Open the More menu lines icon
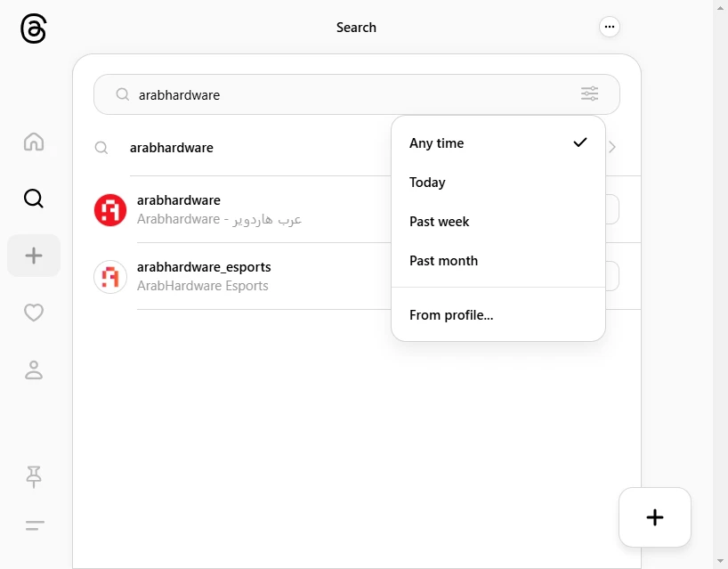 tap(35, 525)
